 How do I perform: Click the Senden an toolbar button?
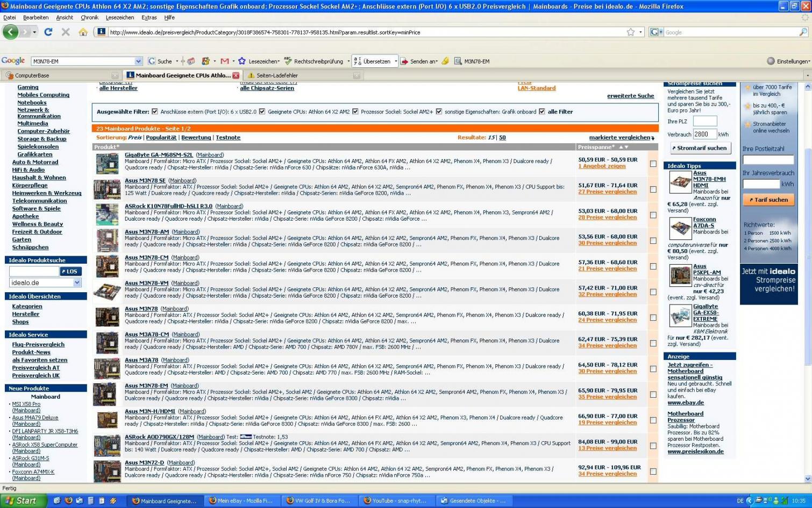click(419, 61)
